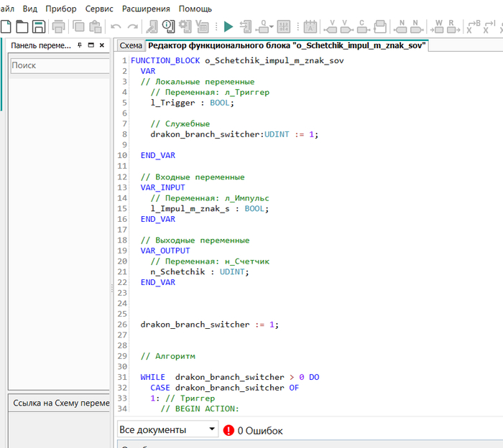Click the New file icon
Viewport: 503px width, 448px height.
click(5, 27)
